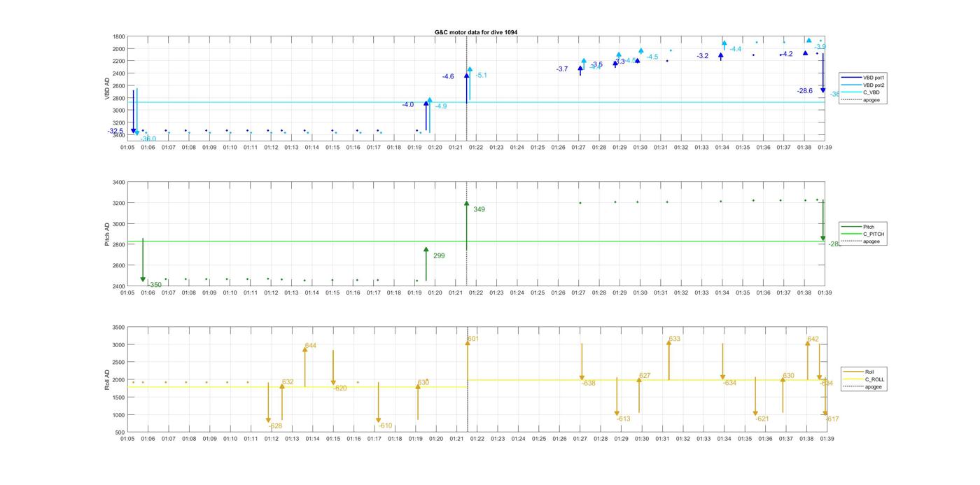Click the "-32.5" VBD data label
Image resolution: width=980 pixels, height=485 pixels.
(x=115, y=131)
